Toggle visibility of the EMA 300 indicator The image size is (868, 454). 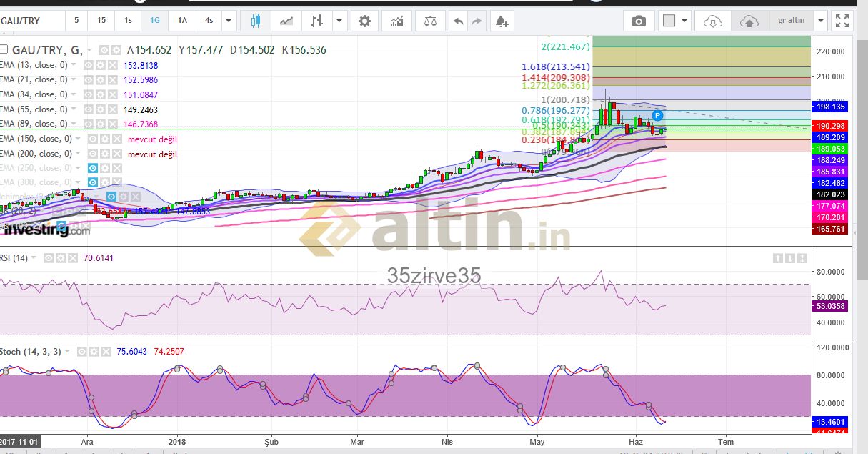tap(92, 182)
